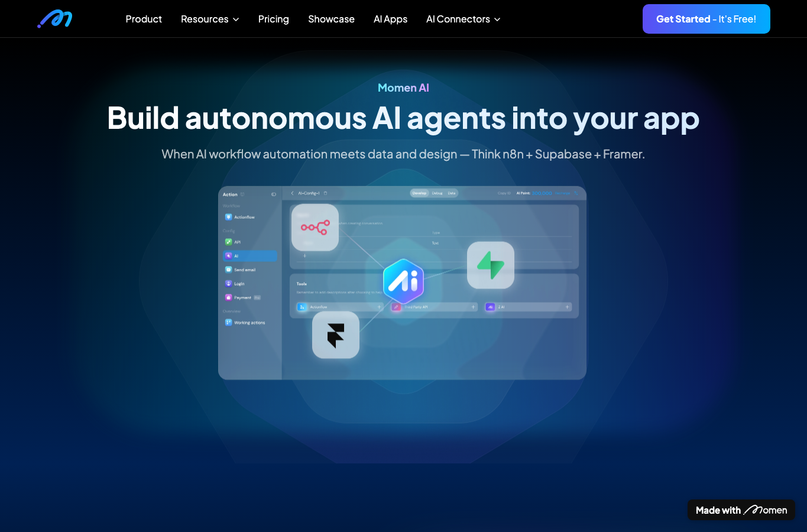Screen dimensions: 807x532
Task: Open the Product page link
Action: (x=144, y=19)
